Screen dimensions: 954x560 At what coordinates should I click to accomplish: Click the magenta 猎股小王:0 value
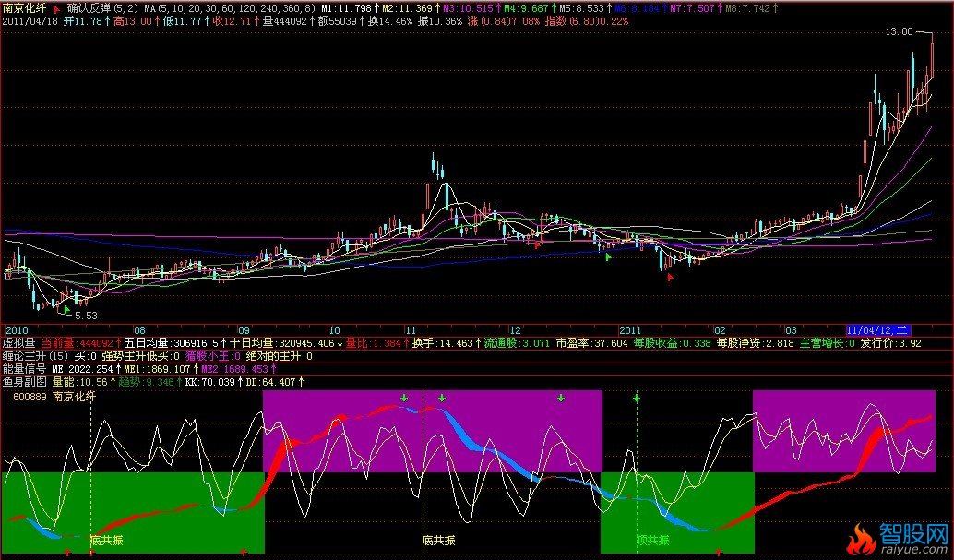(x=213, y=356)
